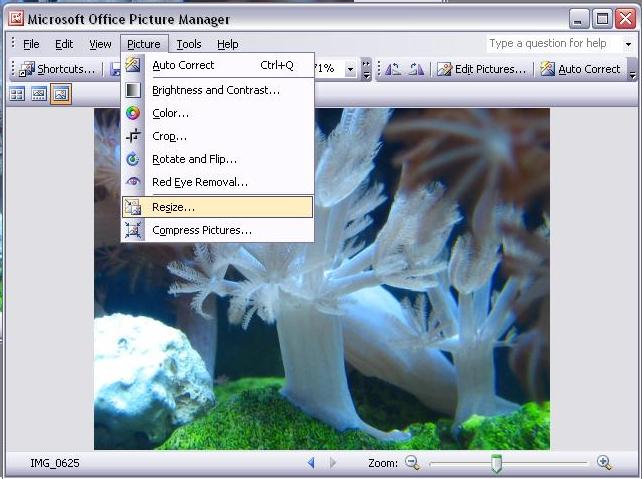This screenshot has width=642, height=479.
Task: Click the Picture Manager title bar icon
Action: (16, 18)
